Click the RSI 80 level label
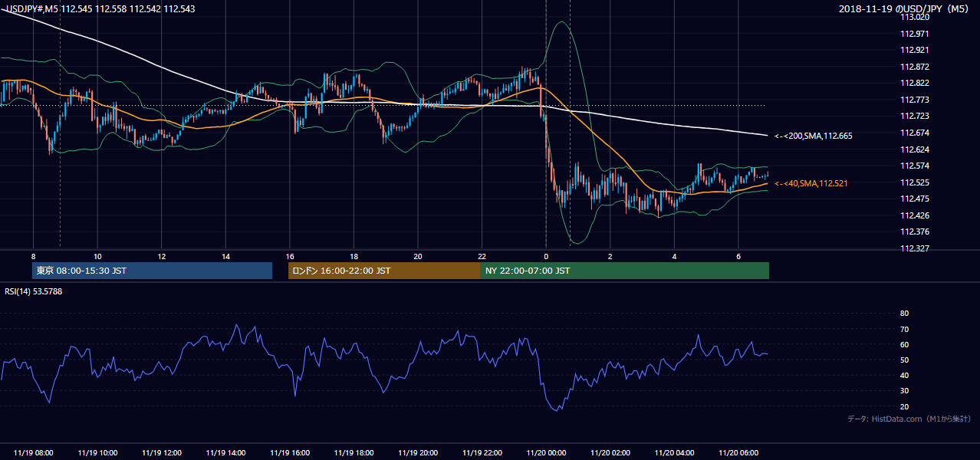Viewport: 980px width, 460px height. [x=904, y=314]
